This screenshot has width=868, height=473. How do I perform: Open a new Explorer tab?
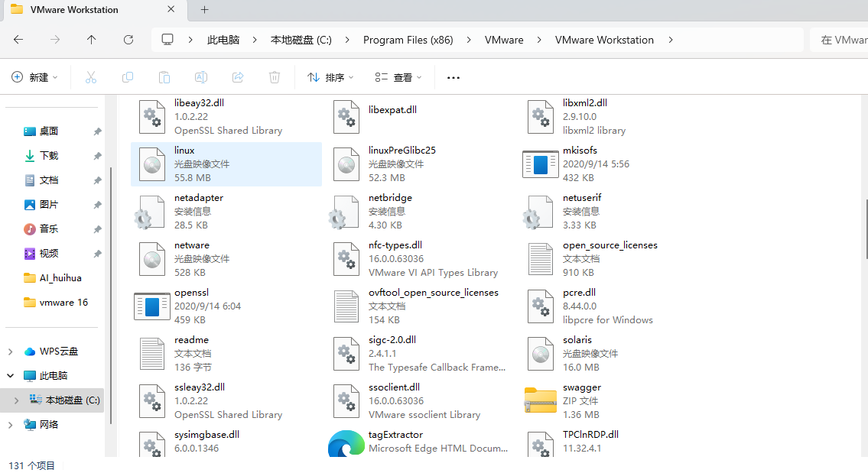203,10
